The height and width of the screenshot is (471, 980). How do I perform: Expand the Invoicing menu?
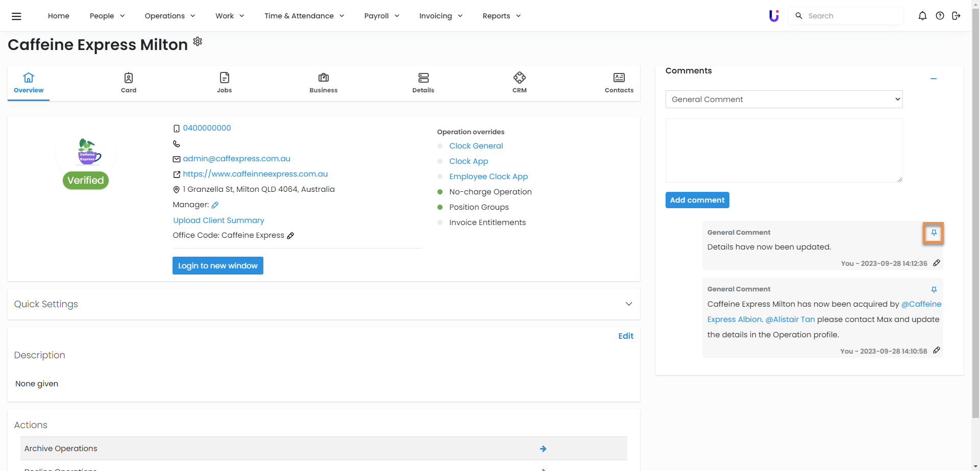[x=441, y=16]
